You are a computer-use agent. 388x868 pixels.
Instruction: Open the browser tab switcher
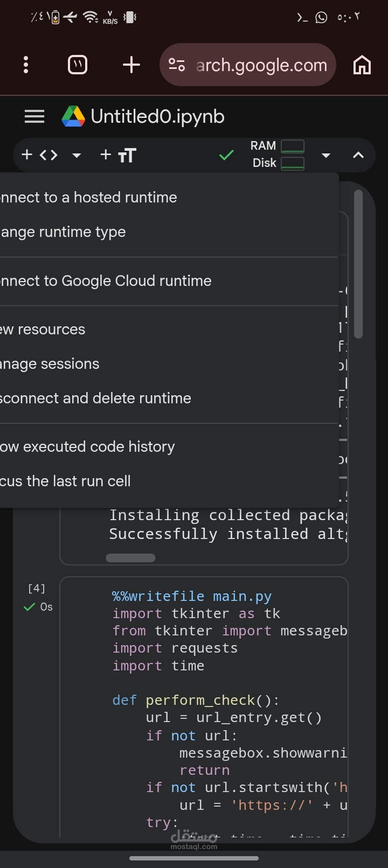click(x=78, y=65)
